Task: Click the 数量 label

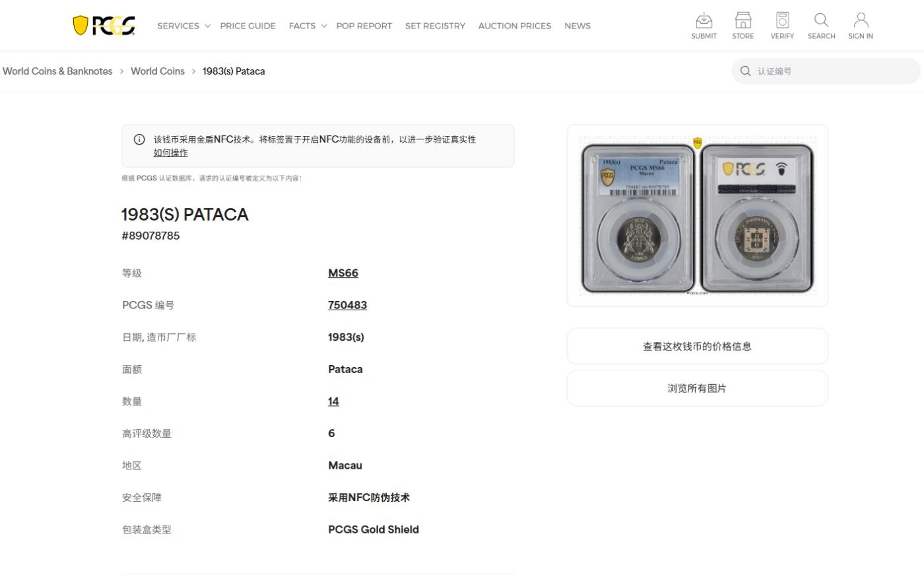Action: click(x=132, y=401)
